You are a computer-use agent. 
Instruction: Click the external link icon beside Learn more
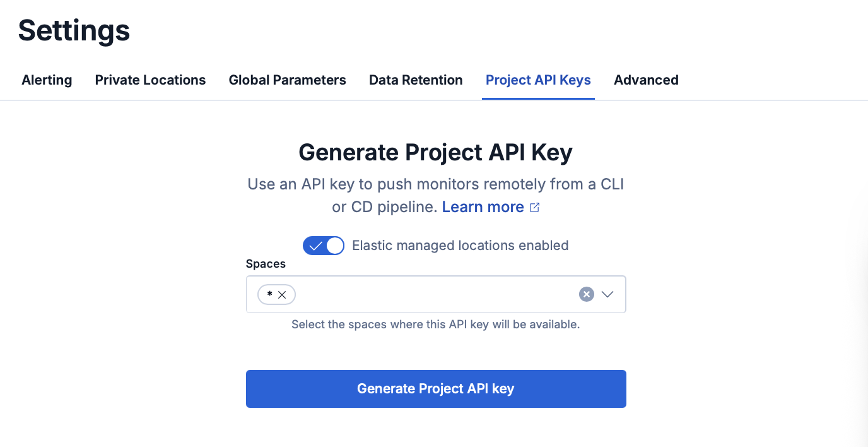pos(535,207)
